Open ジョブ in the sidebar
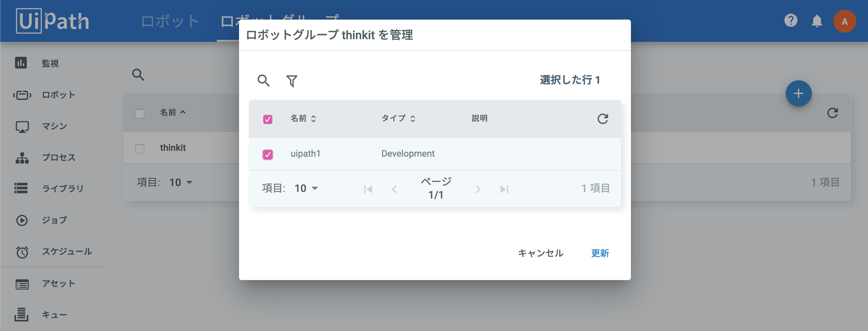This screenshot has width=868, height=331. 54,220
